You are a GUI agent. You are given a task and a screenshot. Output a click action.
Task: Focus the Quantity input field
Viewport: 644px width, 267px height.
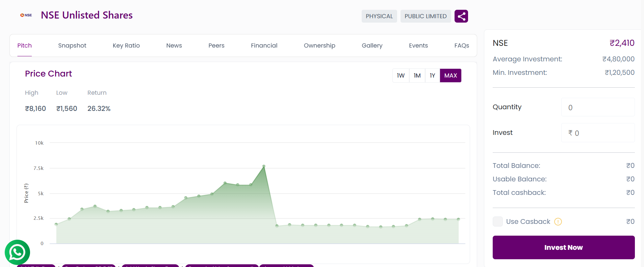[x=597, y=107]
